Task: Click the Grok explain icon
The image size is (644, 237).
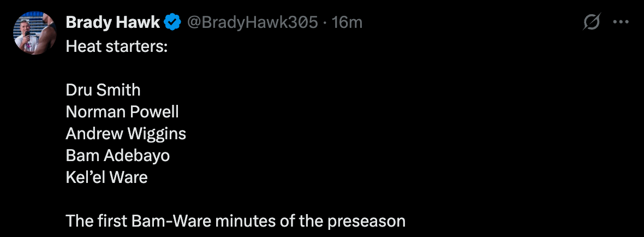Action: pos(592,22)
